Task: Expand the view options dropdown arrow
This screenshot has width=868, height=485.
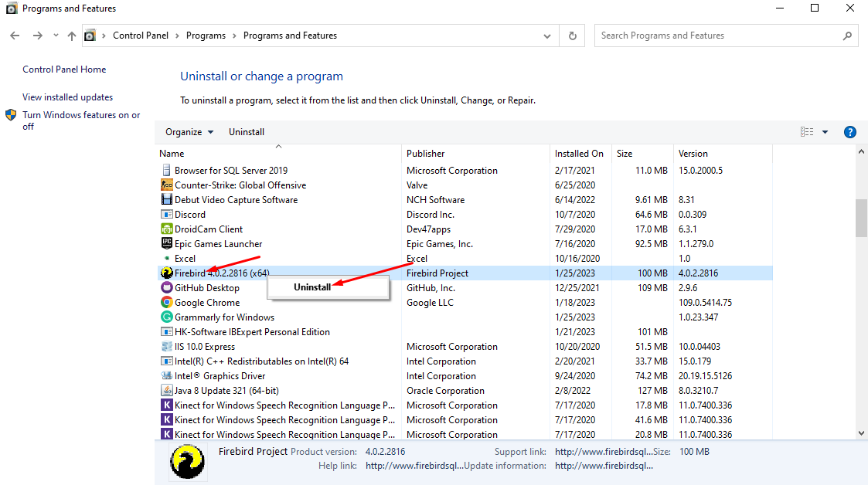Action: coord(825,132)
